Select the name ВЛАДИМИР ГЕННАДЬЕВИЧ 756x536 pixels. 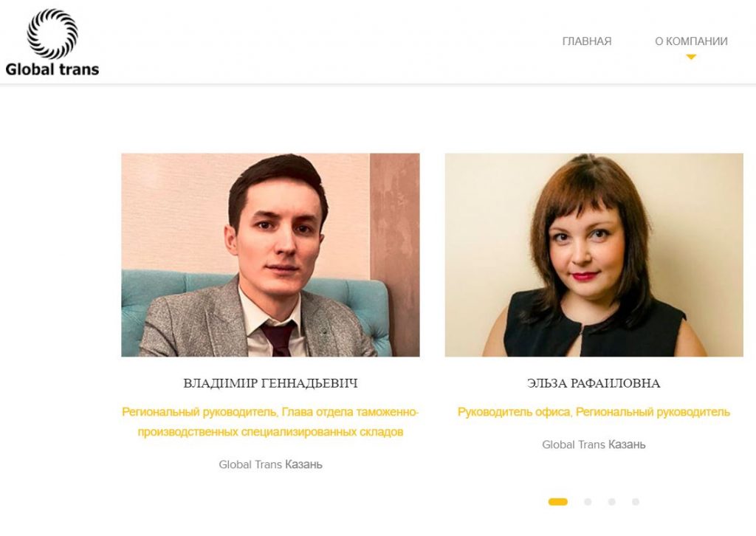[270, 383]
